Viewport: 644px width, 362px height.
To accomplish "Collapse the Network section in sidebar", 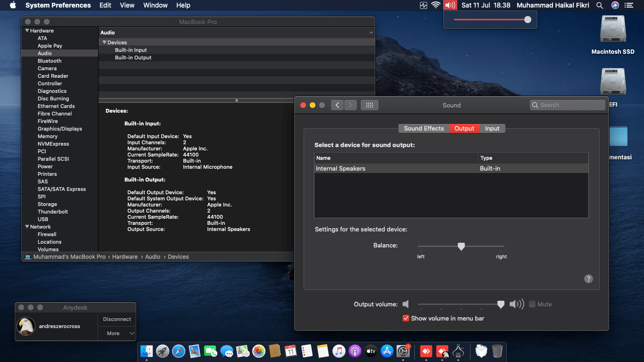I will [x=27, y=227].
